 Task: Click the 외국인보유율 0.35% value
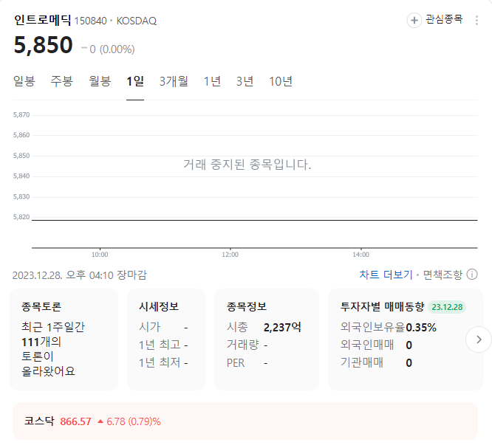tap(421, 328)
